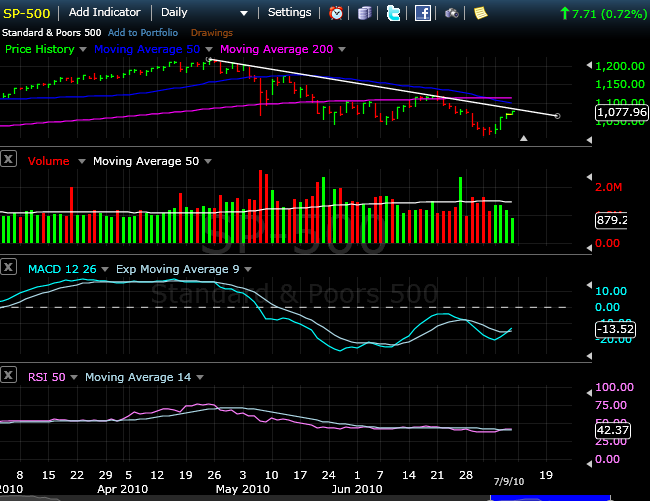Click the stacked documents icon in toolbar
Screen dimensions: 651x501
(364, 13)
